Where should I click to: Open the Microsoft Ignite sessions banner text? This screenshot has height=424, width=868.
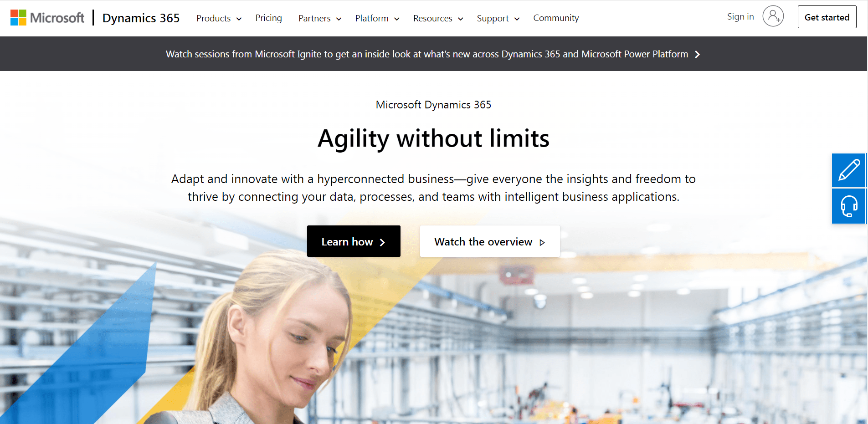coord(426,54)
